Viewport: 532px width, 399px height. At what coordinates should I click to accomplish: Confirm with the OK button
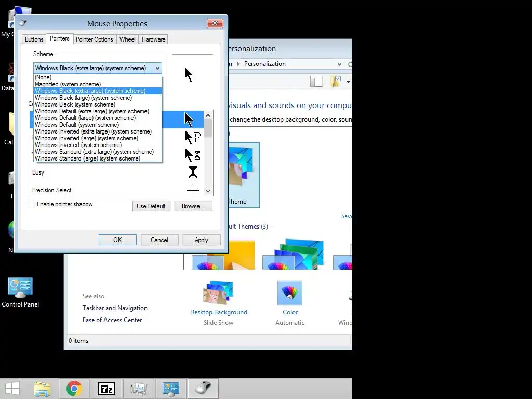[117, 240]
